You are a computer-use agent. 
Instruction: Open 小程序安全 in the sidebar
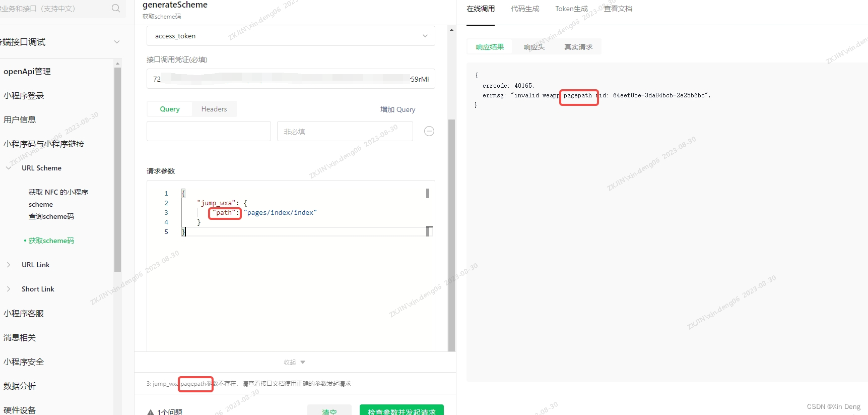24,362
